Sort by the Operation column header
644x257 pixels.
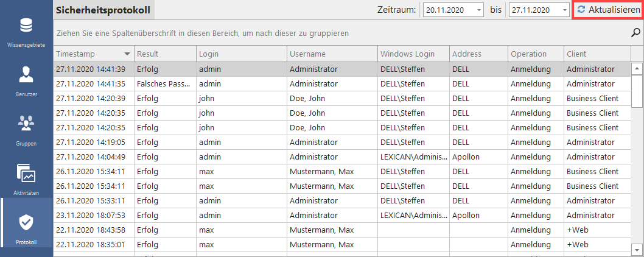[x=528, y=54]
